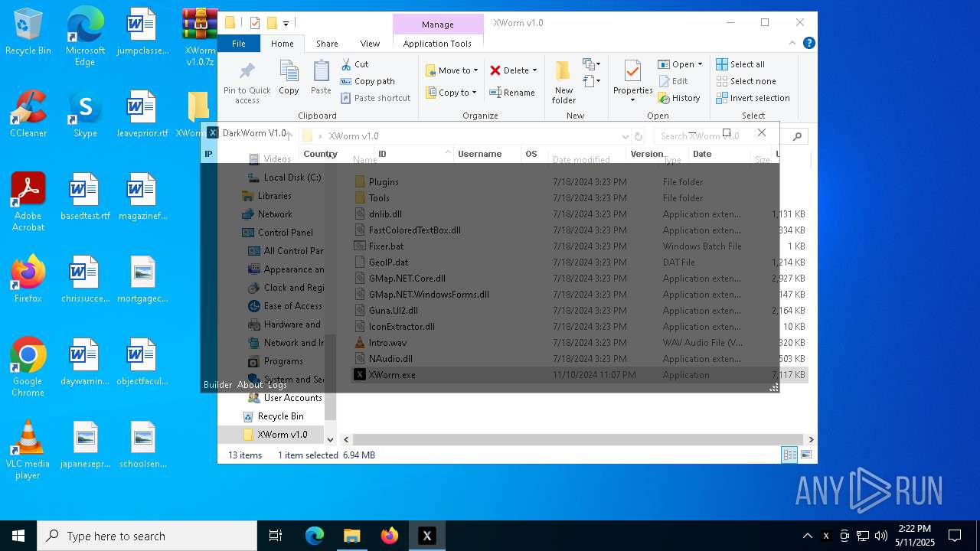Click the Rename button
This screenshot has height=551, width=980.
[512, 93]
